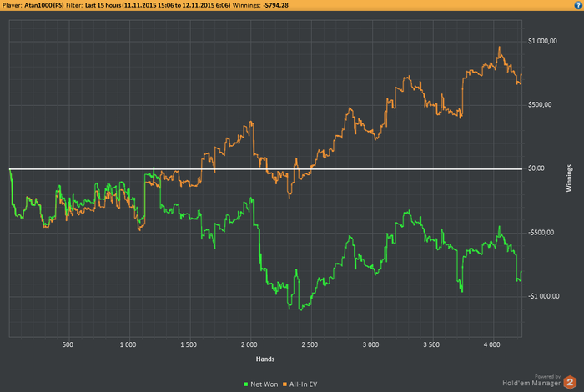Click the Hands x-axis title
Viewport: 584px width, 392px height.
[x=265, y=359]
